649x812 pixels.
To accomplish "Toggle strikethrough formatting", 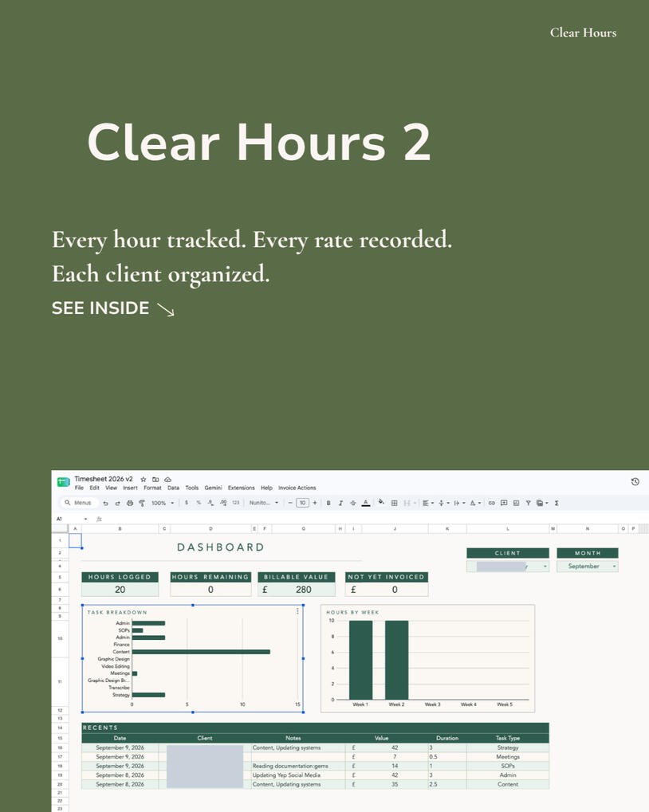I will (352, 503).
